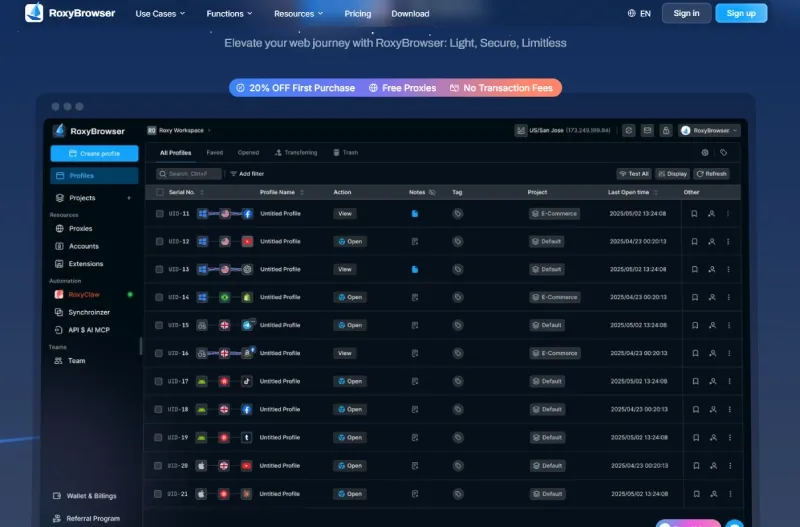
Task: Check the UID-12 row checkbox
Action: coord(159,241)
